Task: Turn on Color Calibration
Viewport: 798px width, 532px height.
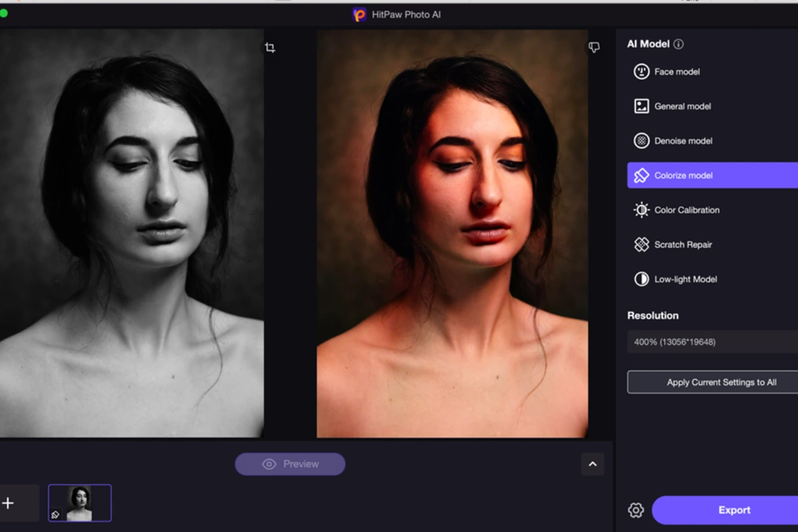Action: [x=687, y=209]
